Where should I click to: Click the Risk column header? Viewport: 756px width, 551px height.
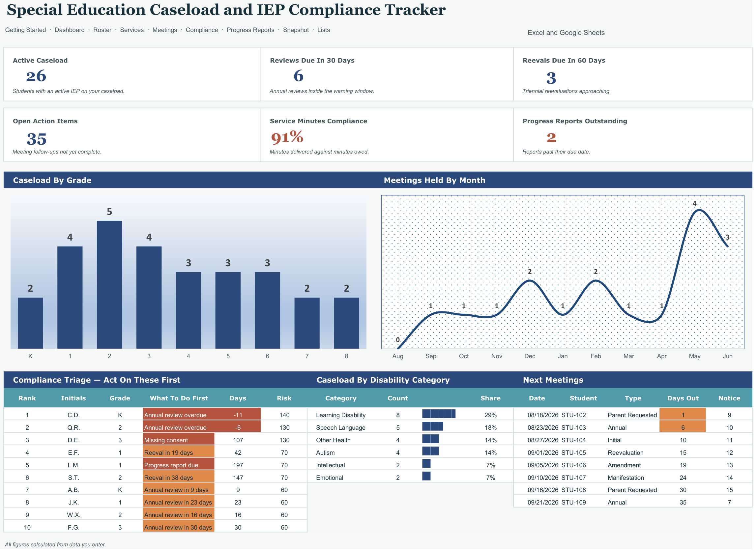pos(284,398)
